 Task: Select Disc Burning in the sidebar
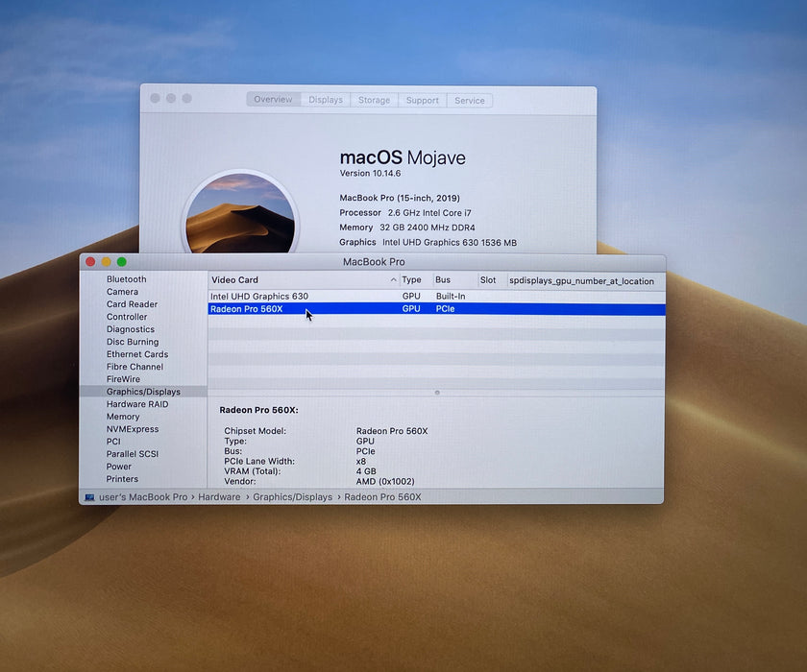click(133, 342)
